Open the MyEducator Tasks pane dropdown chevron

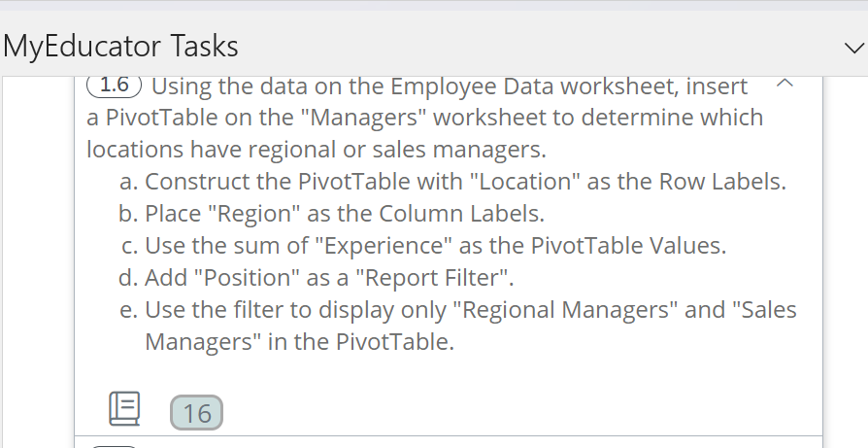tap(853, 47)
